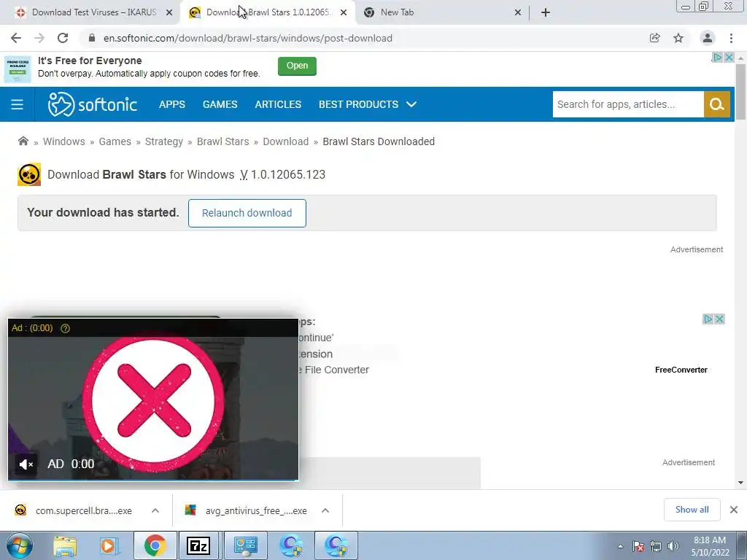This screenshot has width=747, height=560.
Task: Show hidden system tray icons
Action: 620,546
